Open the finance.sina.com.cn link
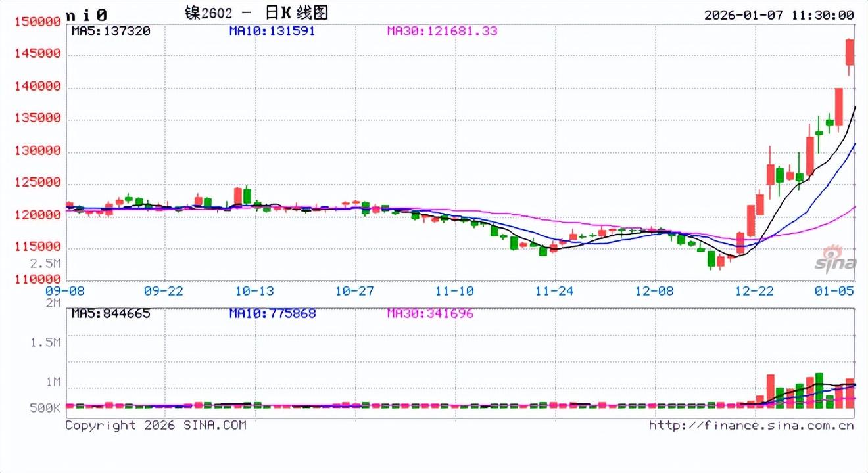Screen dimensions: 868x473 tap(751, 425)
